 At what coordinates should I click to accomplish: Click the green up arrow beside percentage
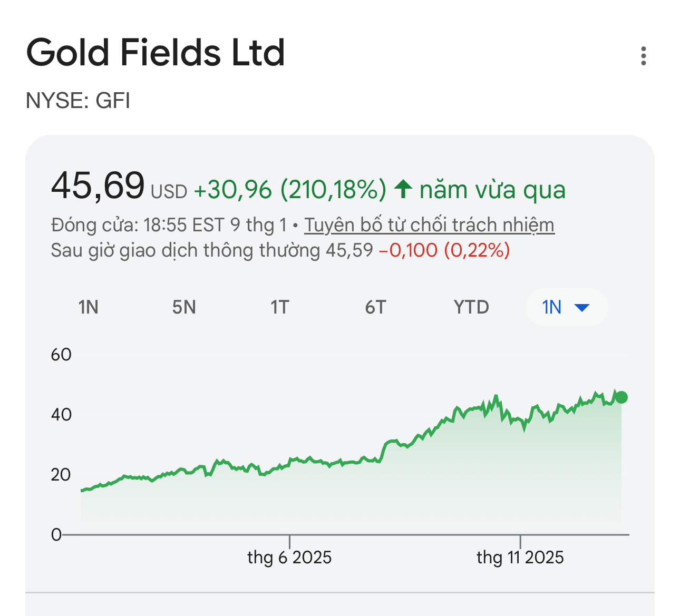403,189
